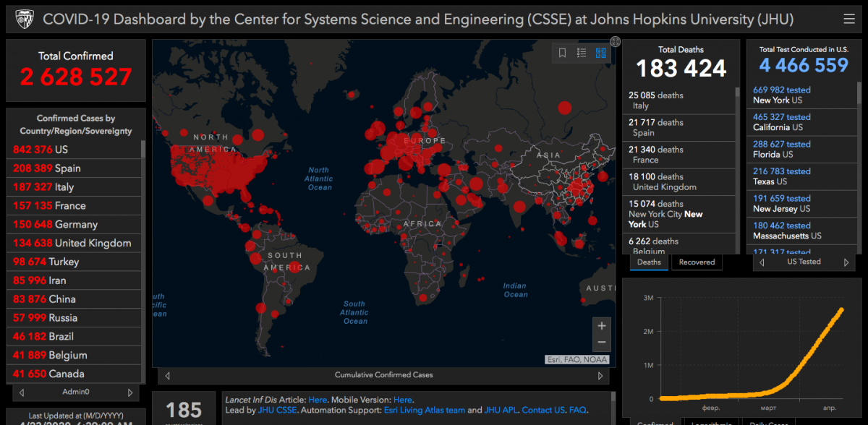
Task: Go to next view right of Admin0
Action: click(130, 392)
